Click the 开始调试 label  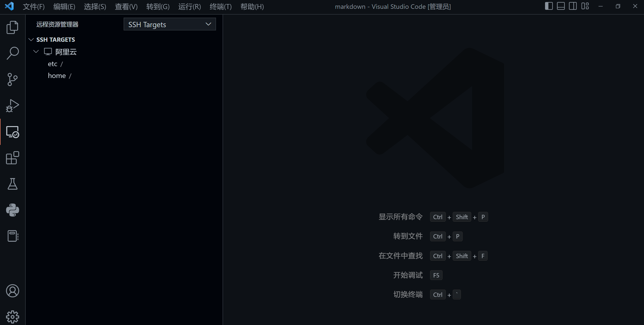point(408,275)
